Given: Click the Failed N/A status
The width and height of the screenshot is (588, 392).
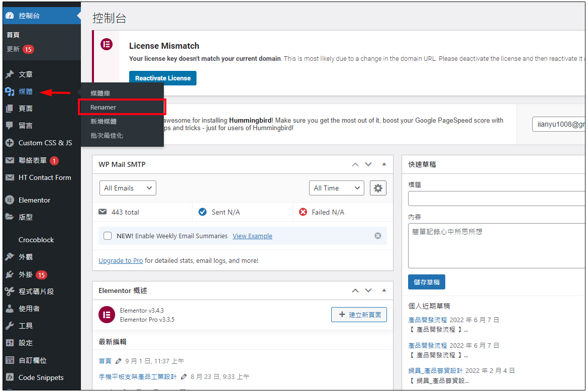Looking at the screenshot, I should [328, 212].
